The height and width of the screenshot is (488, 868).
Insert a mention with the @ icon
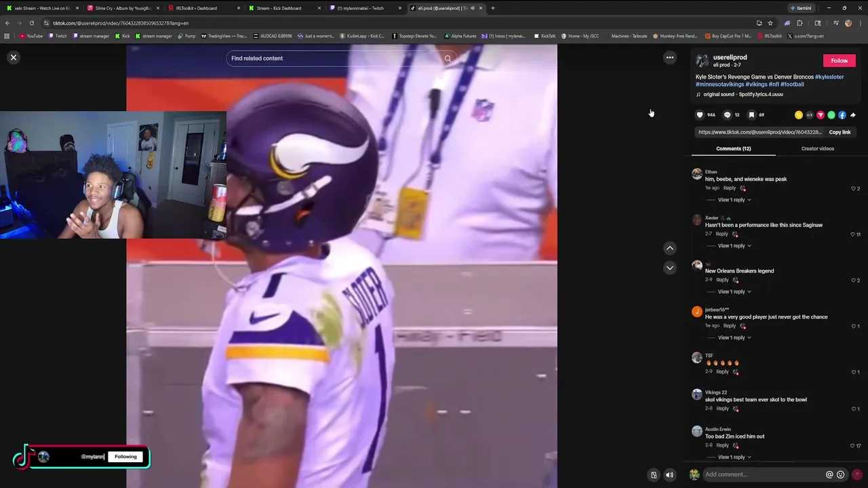tap(829, 474)
